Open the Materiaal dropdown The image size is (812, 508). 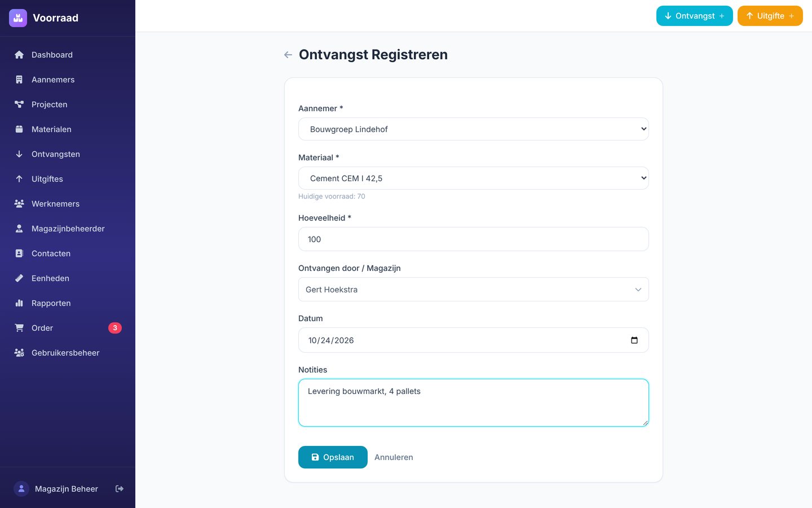click(474, 178)
